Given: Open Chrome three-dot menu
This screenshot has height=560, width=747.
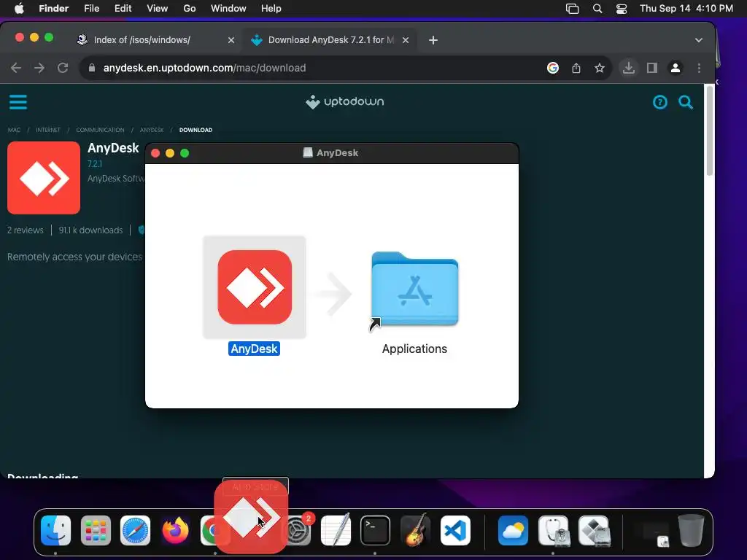Looking at the screenshot, I should (699, 68).
